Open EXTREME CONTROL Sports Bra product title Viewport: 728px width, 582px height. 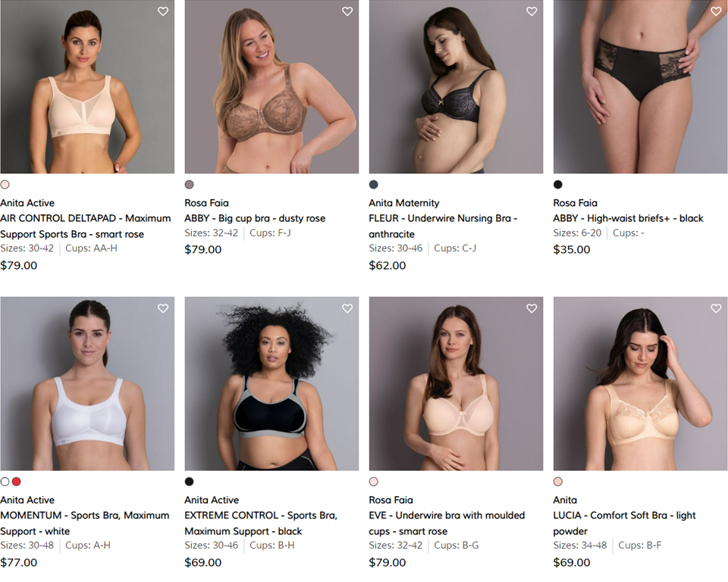(261, 523)
